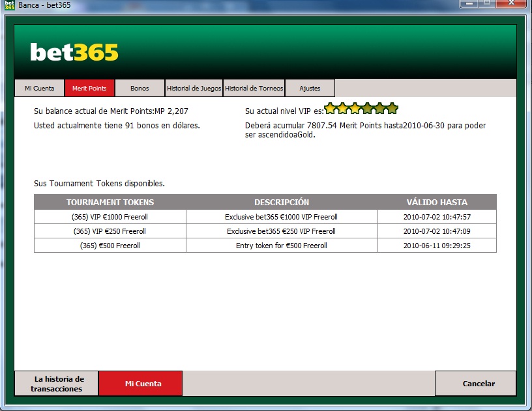Image resolution: width=532 pixels, height=411 pixels.
Task: Click the red Mi Cuenta bottom button
Action: [x=140, y=384]
